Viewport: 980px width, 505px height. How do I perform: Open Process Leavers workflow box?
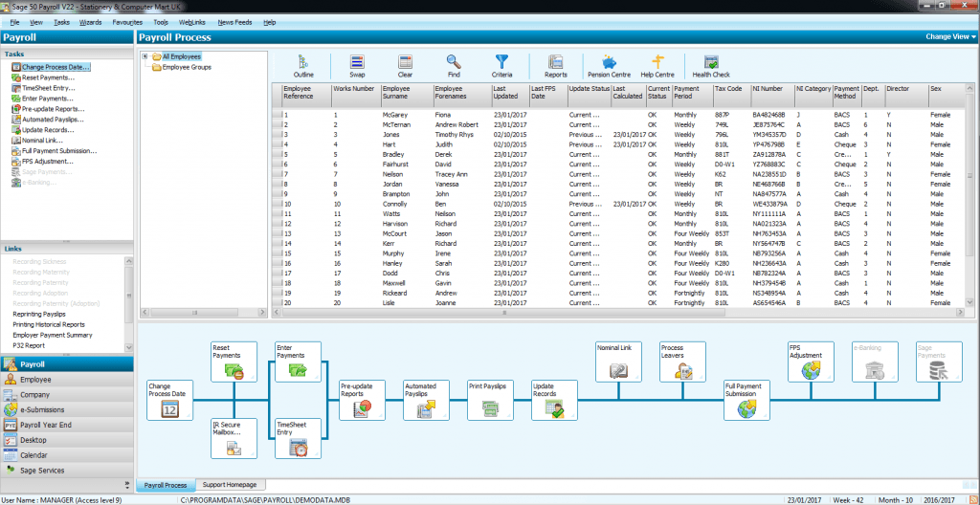(x=683, y=362)
